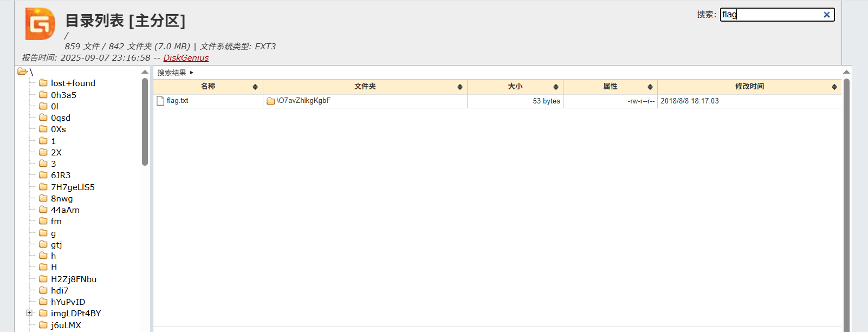Click breadcrumb arrow after 搜索结果
Screen dimensions: 868x332
tap(192, 73)
